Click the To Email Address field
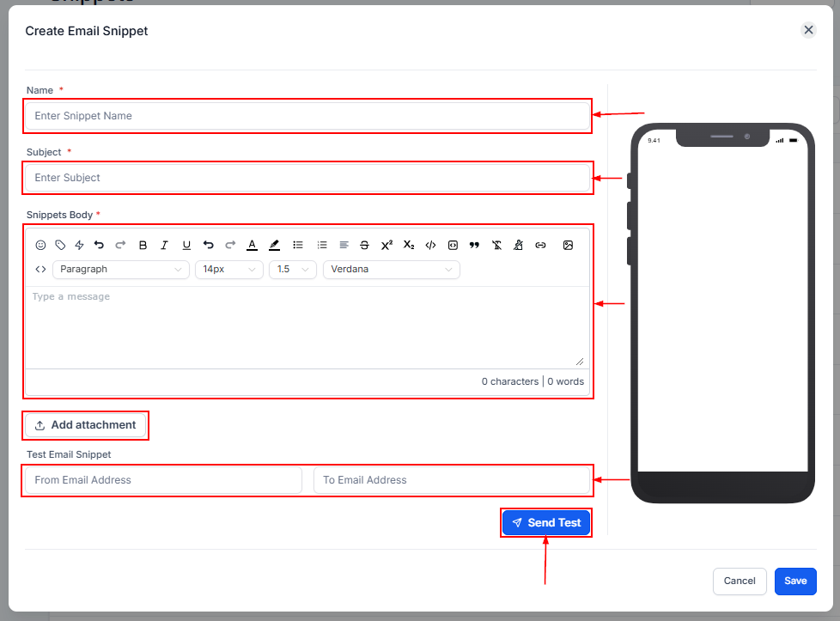Viewport: 840px width, 621px height. coord(452,480)
